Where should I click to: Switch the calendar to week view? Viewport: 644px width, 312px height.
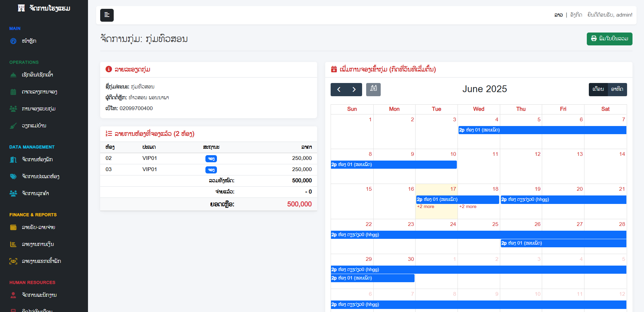617,89
